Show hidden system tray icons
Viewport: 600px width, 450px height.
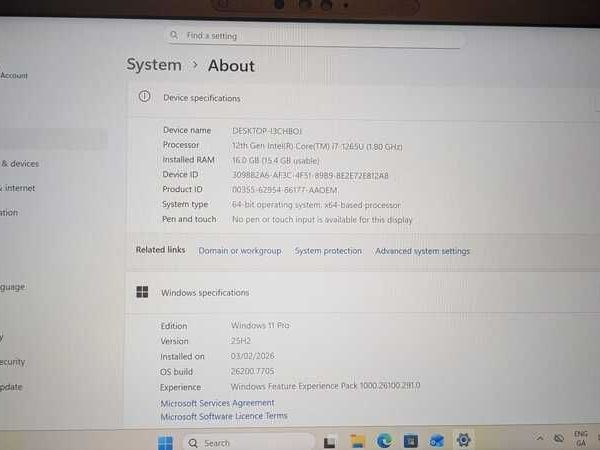point(538,439)
